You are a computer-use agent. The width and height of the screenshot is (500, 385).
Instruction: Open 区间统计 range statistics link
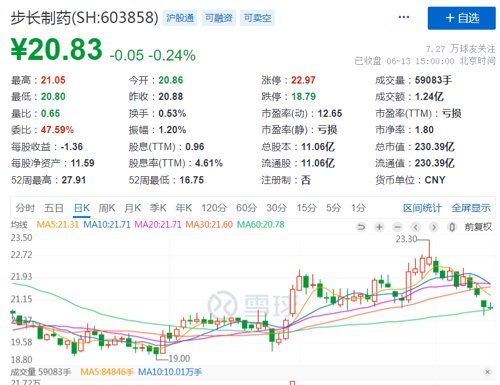422,208
